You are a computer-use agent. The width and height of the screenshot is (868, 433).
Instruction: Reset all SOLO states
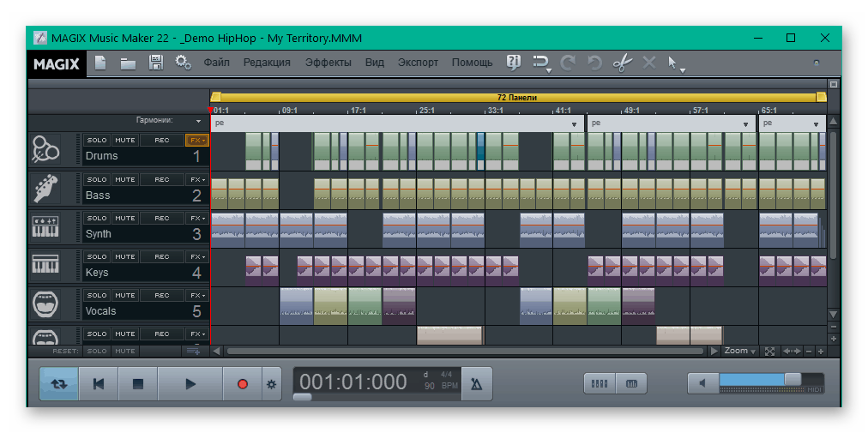coord(97,351)
